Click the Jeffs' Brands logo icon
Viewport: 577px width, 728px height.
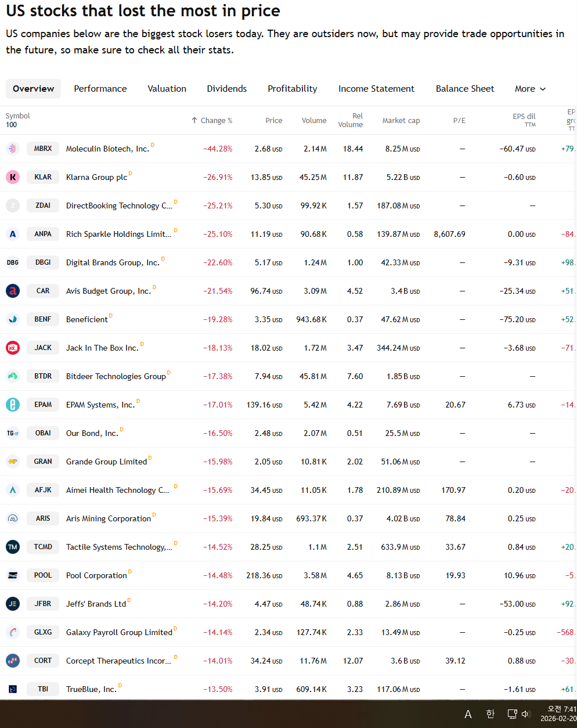pyautogui.click(x=13, y=604)
